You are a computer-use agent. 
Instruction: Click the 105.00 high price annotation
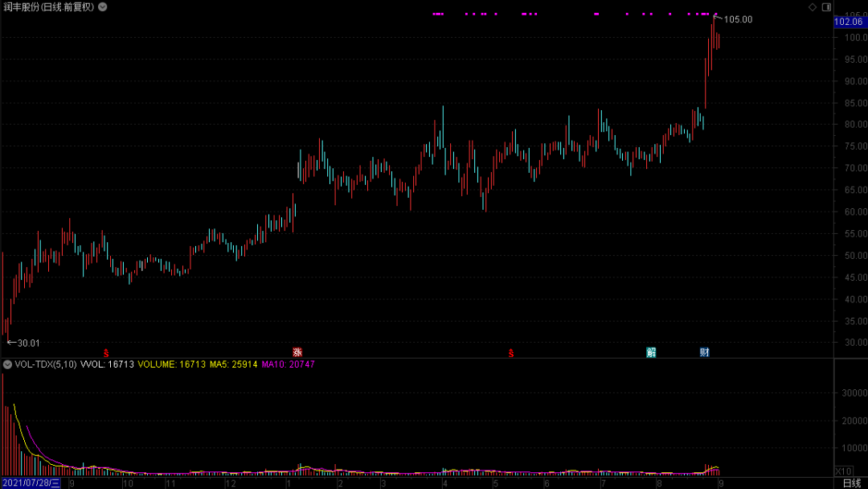coord(738,19)
